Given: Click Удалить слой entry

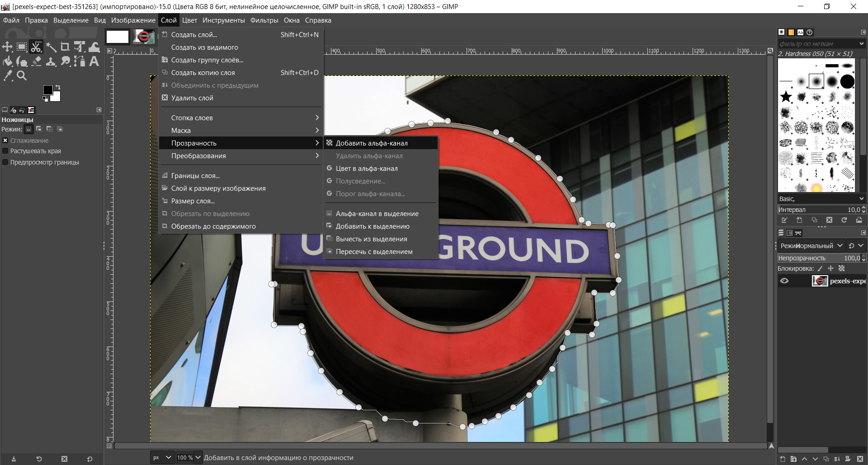Looking at the screenshot, I should pos(241,98).
